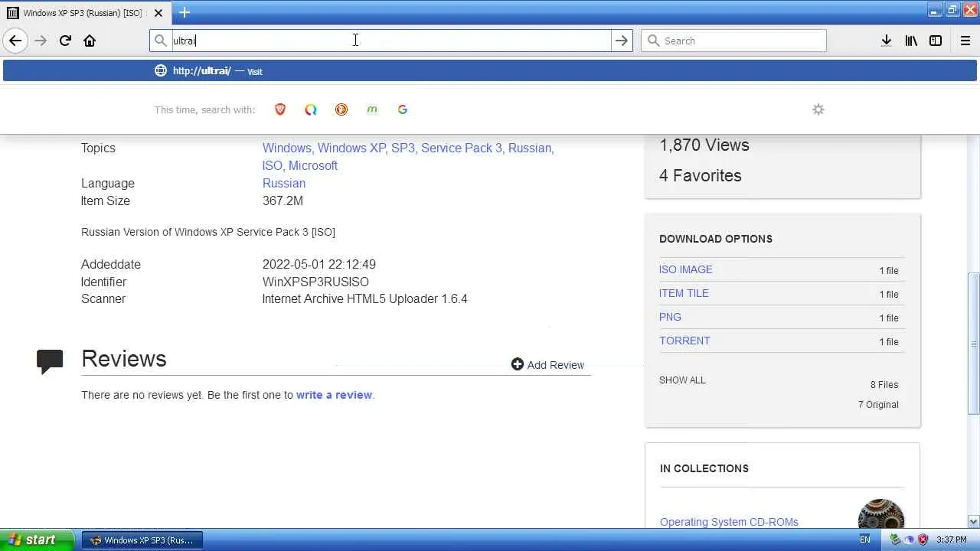Expand SHOW ALL download files
The image size is (980, 551).
pos(682,380)
